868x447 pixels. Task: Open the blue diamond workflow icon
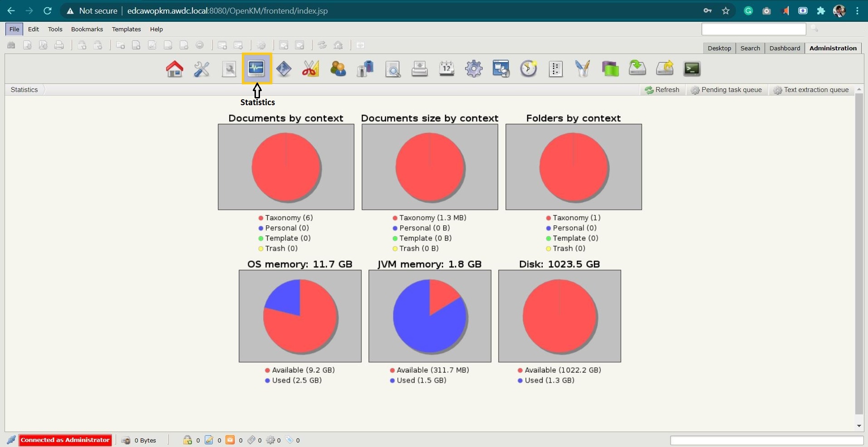(x=284, y=69)
